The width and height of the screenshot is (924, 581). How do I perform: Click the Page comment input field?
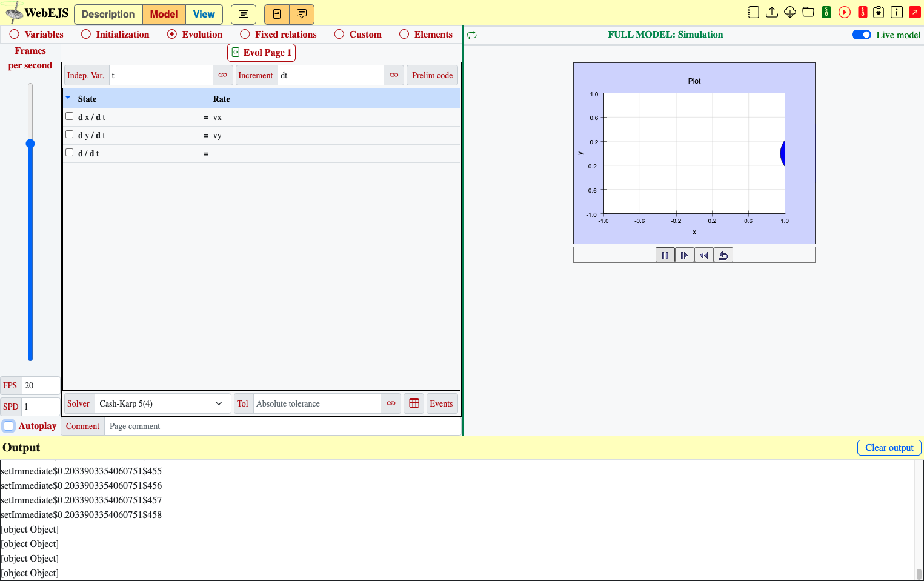[283, 427]
